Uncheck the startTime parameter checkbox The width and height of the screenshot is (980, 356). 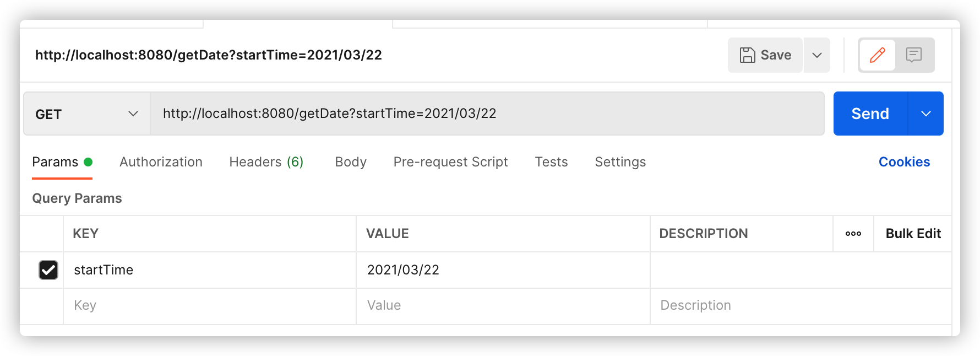click(48, 270)
